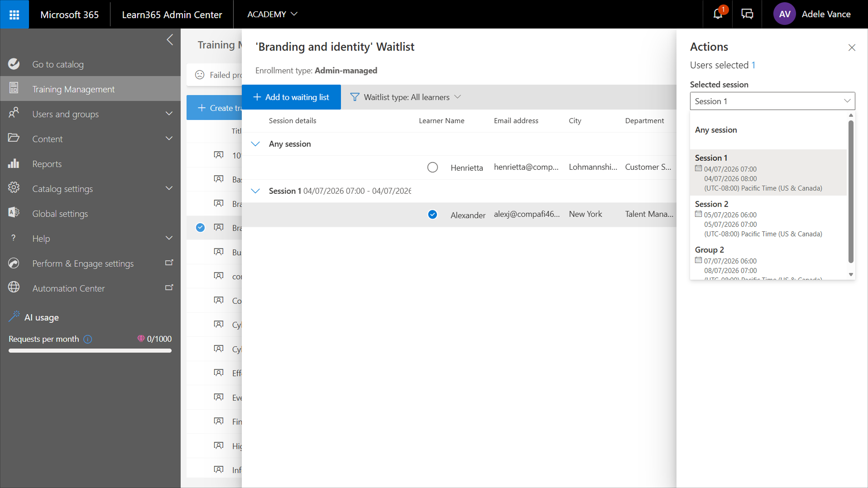Screen dimensions: 868x488
Task: Open the ACADEMY dropdown
Action: pyautogui.click(x=272, y=14)
